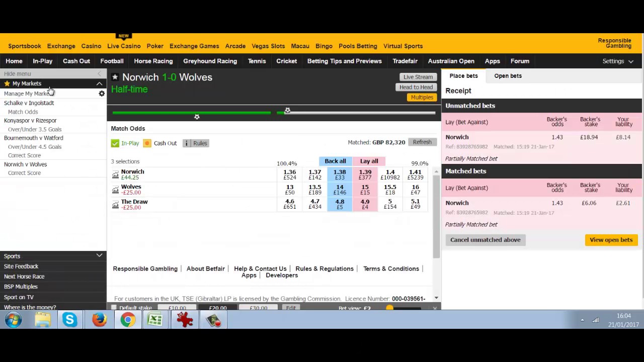The height and width of the screenshot is (362, 644).
Task: Click the Cash Out orange icon
Action: click(x=147, y=143)
